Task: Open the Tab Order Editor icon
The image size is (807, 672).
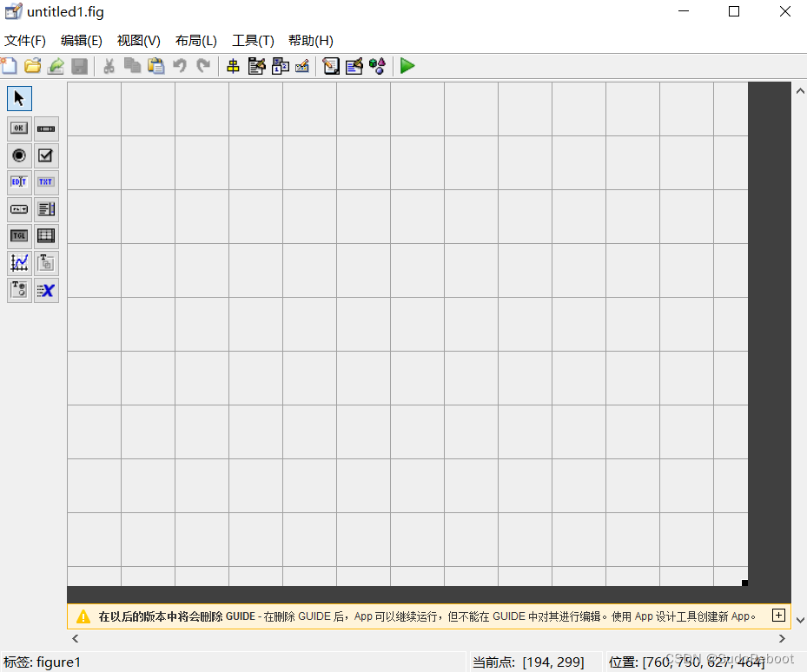Action: 280,66
